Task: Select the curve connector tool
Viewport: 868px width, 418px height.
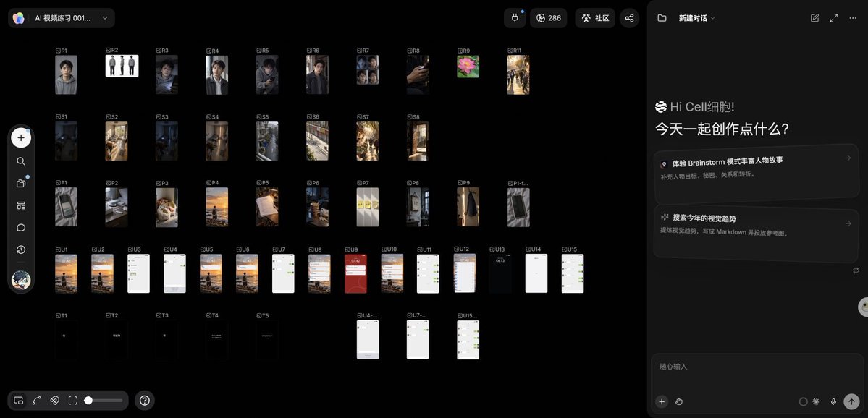Action: (x=36, y=401)
